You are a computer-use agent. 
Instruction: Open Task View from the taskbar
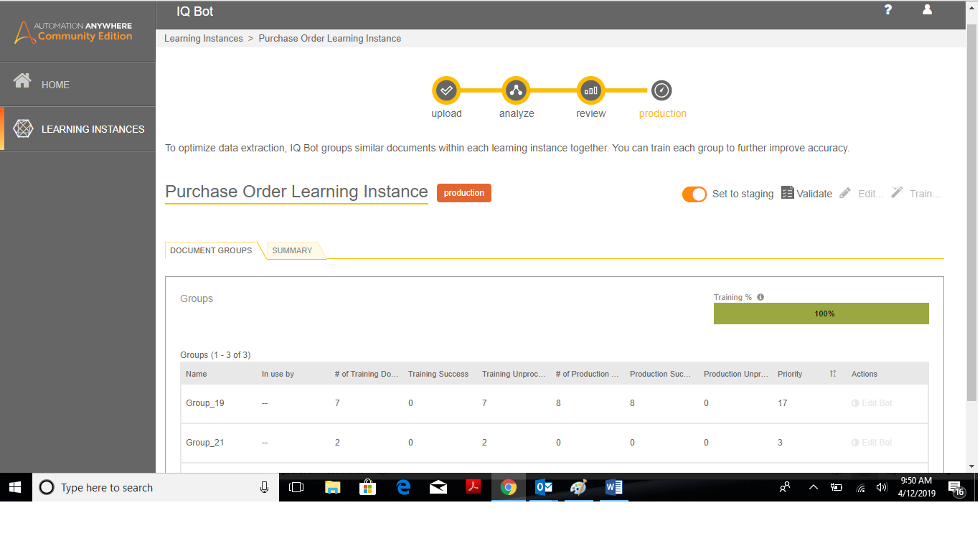click(x=296, y=488)
